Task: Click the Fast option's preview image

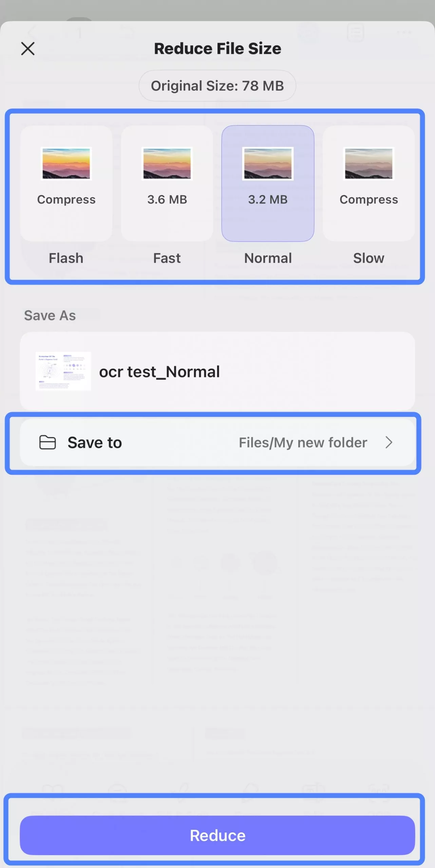Action: [x=167, y=164]
